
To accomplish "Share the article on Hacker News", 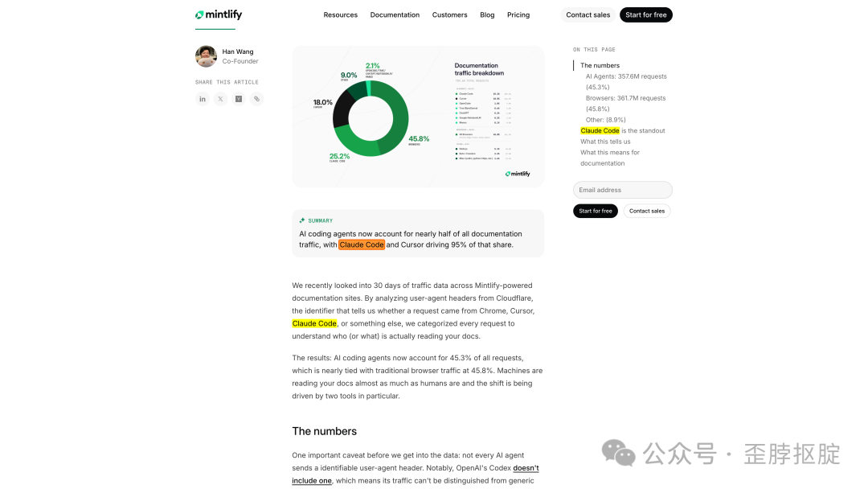I will click(238, 98).
